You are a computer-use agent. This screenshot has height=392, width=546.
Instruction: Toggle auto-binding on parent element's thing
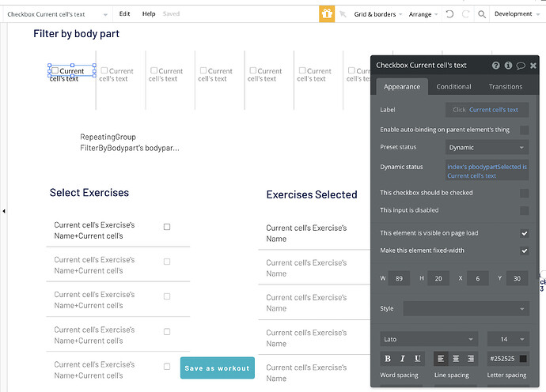point(524,130)
